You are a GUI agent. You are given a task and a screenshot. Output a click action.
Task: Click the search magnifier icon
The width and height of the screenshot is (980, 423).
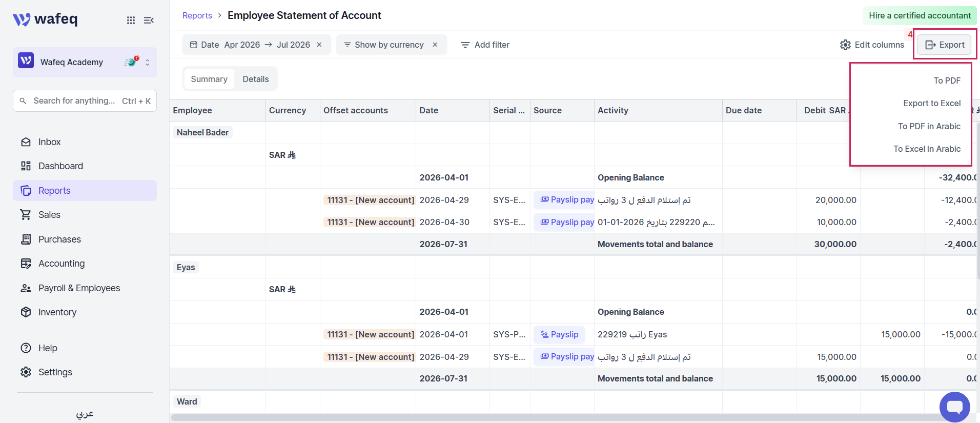pyautogui.click(x=23, y=101)
